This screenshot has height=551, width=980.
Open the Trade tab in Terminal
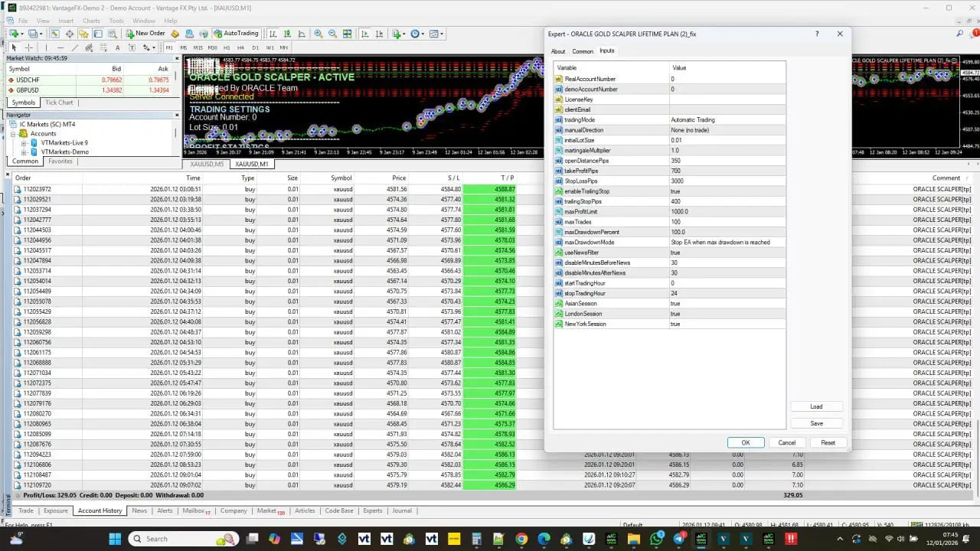[26, 510]
